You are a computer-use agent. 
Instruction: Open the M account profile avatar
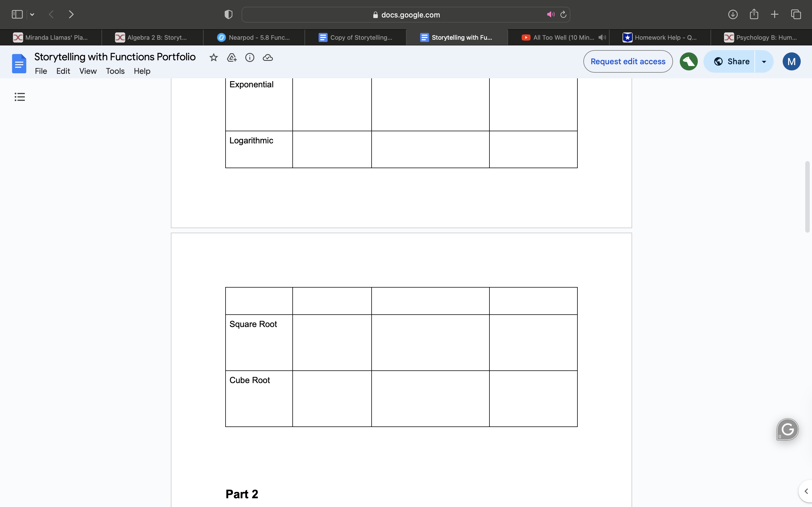click(x=791, y=61)
